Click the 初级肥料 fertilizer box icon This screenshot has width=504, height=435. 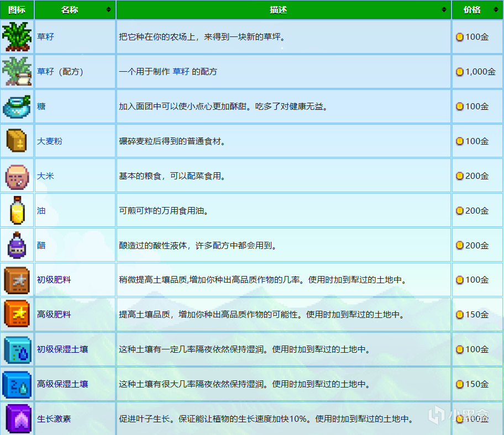click(x=17, y=280)
